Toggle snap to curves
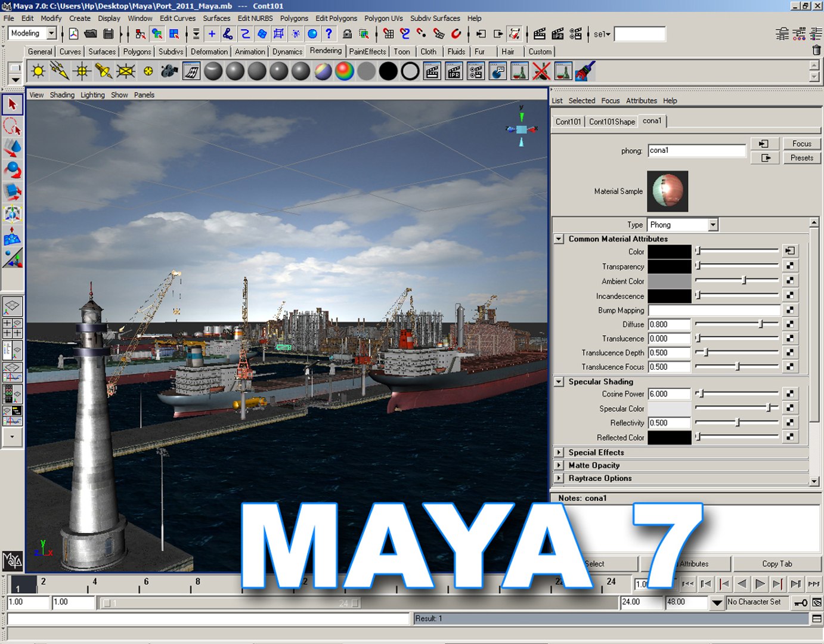Image resolution: width=824 pixels, height=644 pixels. coord(405,34)
